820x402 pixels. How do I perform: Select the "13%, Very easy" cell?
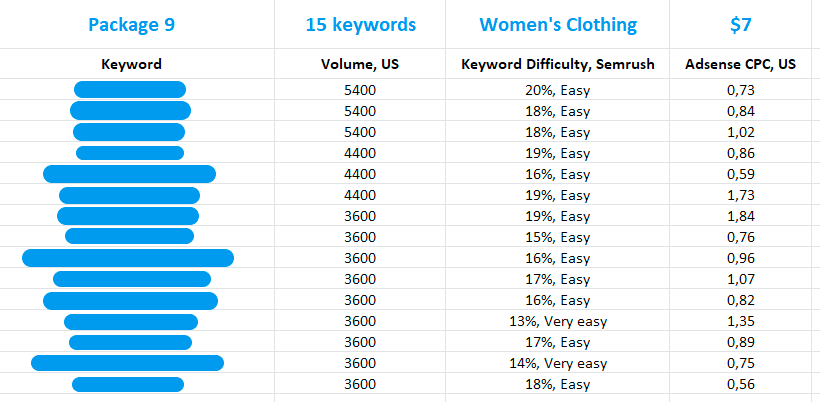tap(558, 321)
